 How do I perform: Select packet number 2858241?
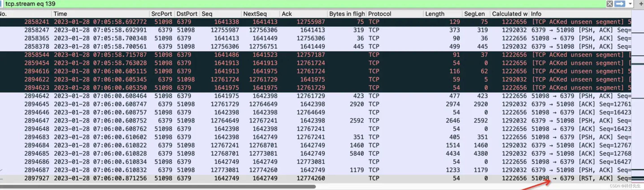pos(315,22)
